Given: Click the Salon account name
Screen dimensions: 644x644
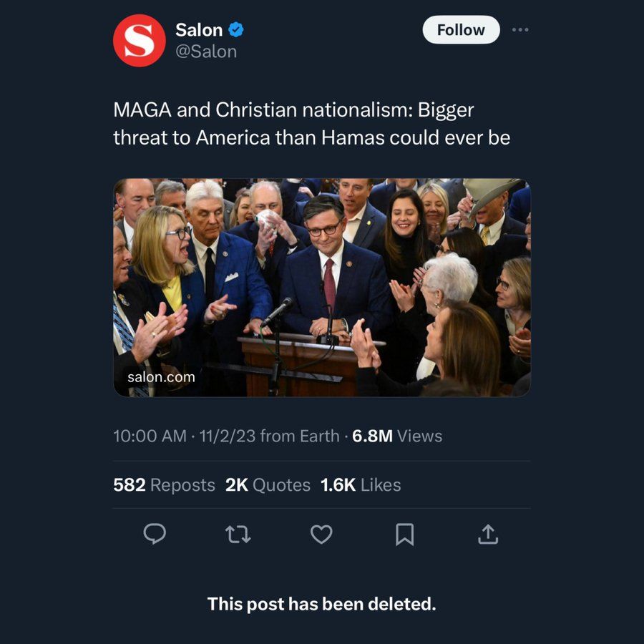Looking at the screenshot, I should 203,29.
